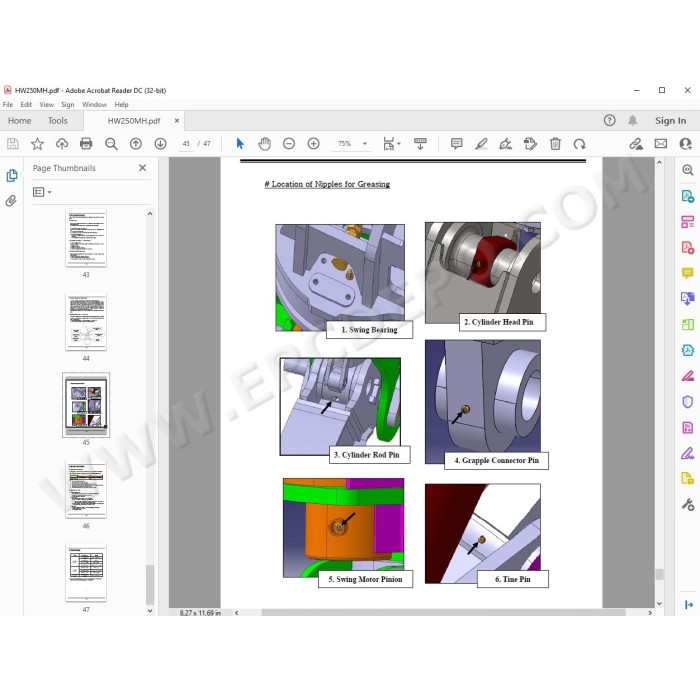Open Page Thumbnails pane icon
700x700 pixels.
(12, 175)
